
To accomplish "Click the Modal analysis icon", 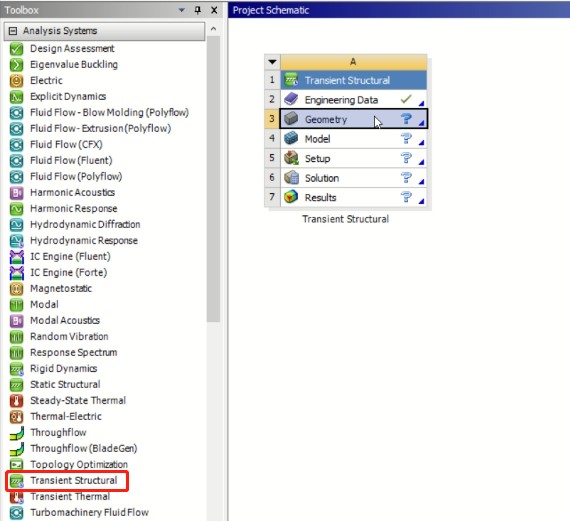I will pos(16,305).
